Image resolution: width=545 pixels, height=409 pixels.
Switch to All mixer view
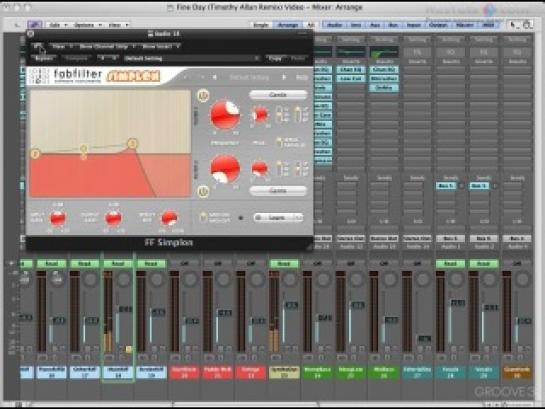click(x=310, y=25)
